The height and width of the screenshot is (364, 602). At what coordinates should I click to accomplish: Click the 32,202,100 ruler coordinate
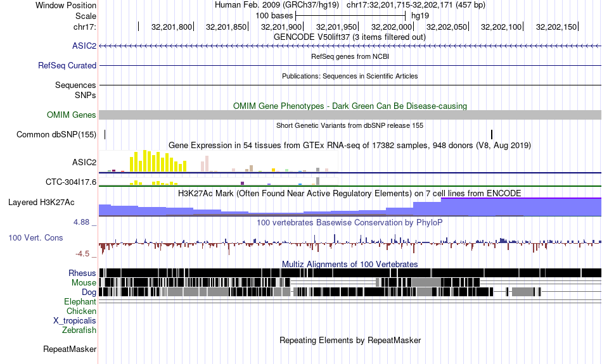[x=501, y=27]
